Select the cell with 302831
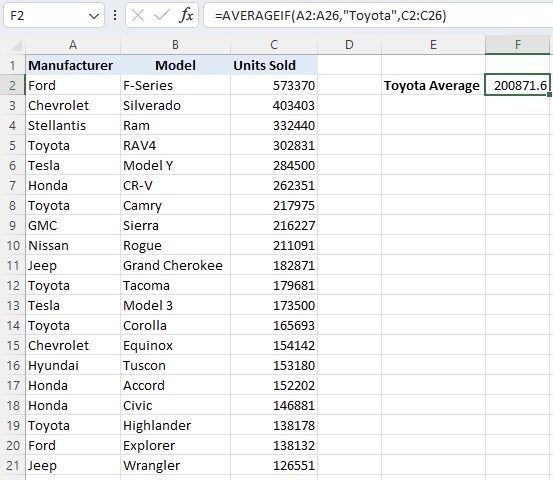This screenshot has width=553, height=480. pyautogui.click(x=274, y=145)
